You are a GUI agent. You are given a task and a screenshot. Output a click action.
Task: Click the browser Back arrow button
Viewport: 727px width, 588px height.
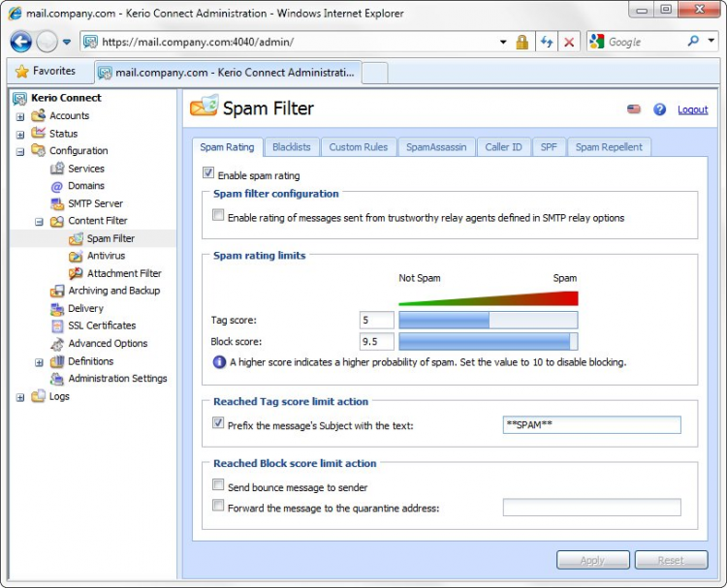(x=20, y=42)
